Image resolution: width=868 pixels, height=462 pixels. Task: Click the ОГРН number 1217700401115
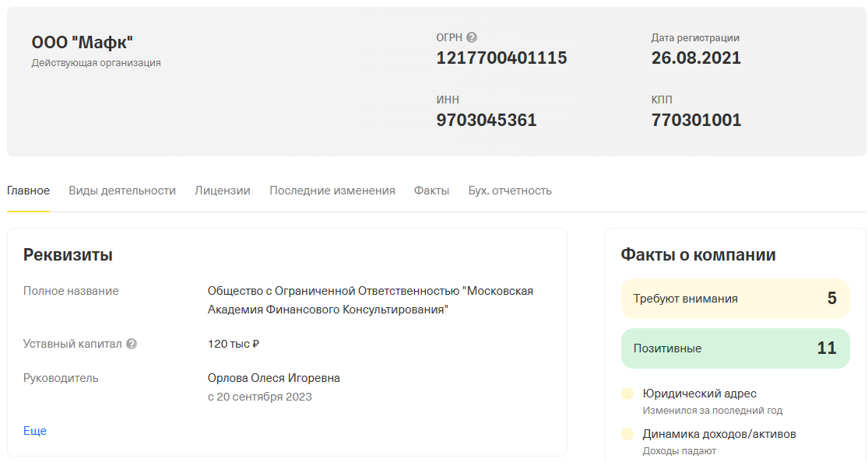[x=501, y=58]
